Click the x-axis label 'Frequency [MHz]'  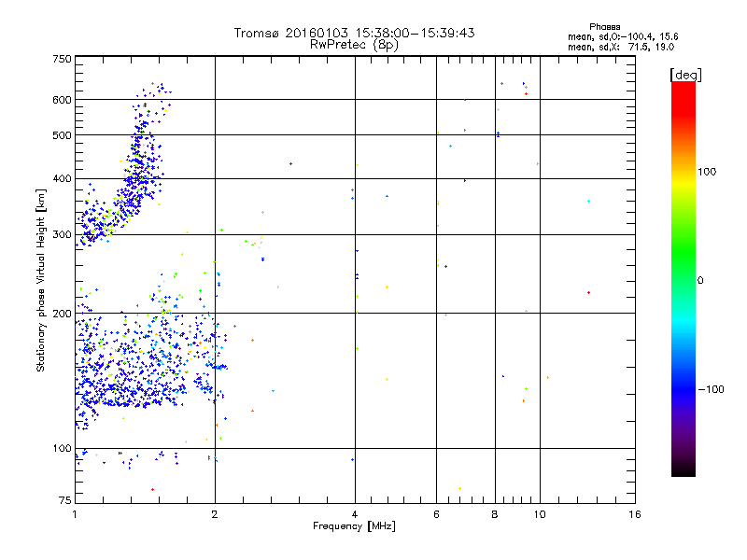point(354,525)
